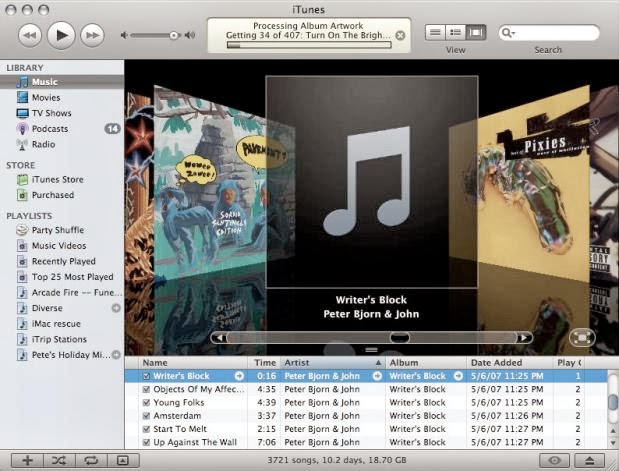Image resolution: width=619 pixels, height=471 pixels.
Task: Click the arrow button beside Diverse
Action: coord(116,308)
